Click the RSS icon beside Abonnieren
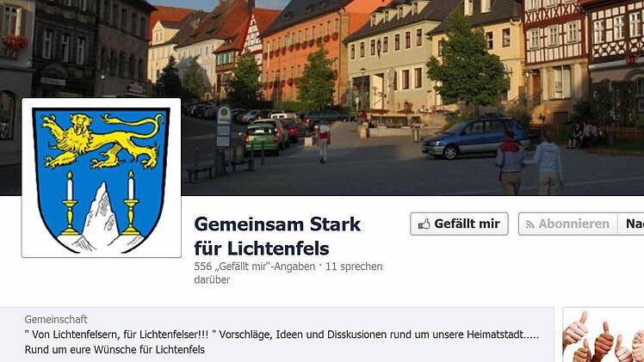The width and height of the screenshot is (644, 362). point(529,224)
